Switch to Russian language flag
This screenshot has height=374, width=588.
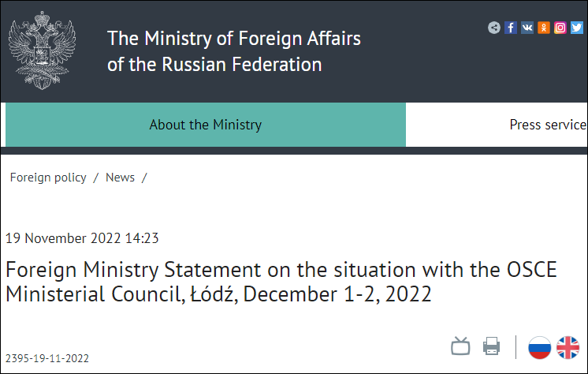click(x=539, y=346)
